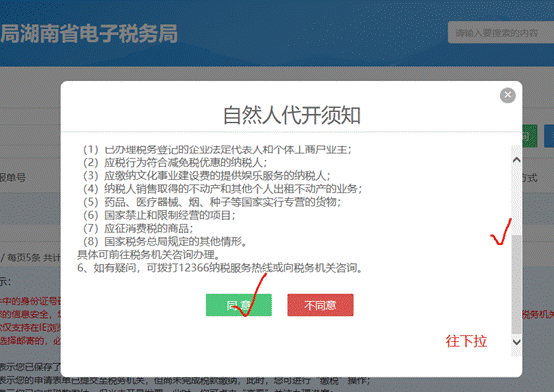Click the scrollbar down arrow in dialog
Screen dimensions: 554x392
(516, 342)
